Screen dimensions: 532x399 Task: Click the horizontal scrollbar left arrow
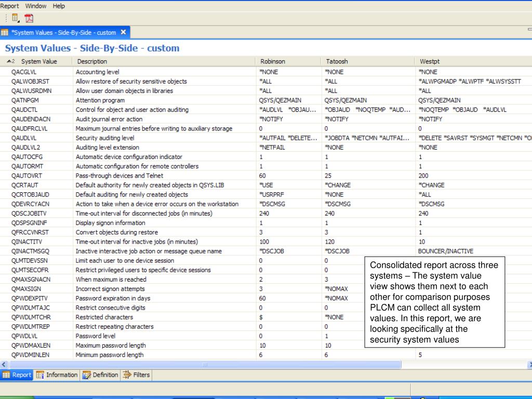[x=4, y=365]
